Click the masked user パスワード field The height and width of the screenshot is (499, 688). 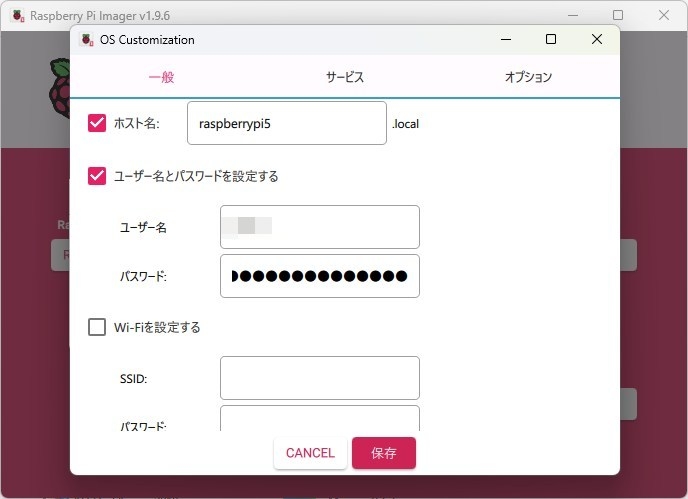point(319,276)
